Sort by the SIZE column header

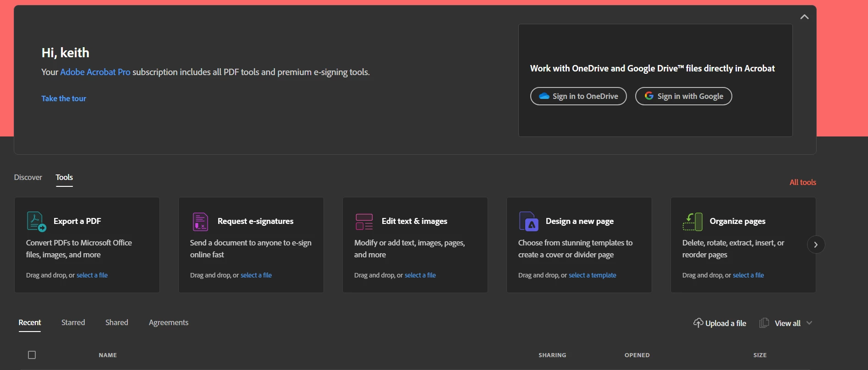click(x=760, y=355)
